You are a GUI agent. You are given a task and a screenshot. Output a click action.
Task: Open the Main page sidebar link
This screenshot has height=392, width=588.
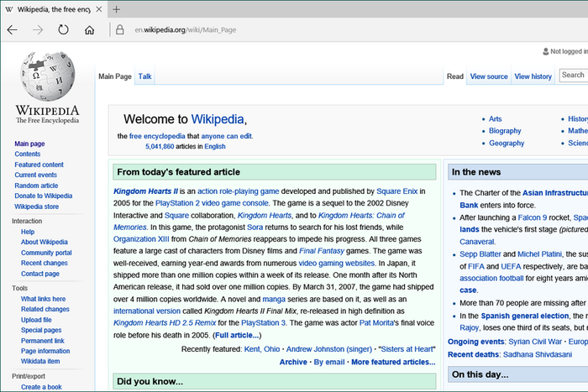[29, 144]
